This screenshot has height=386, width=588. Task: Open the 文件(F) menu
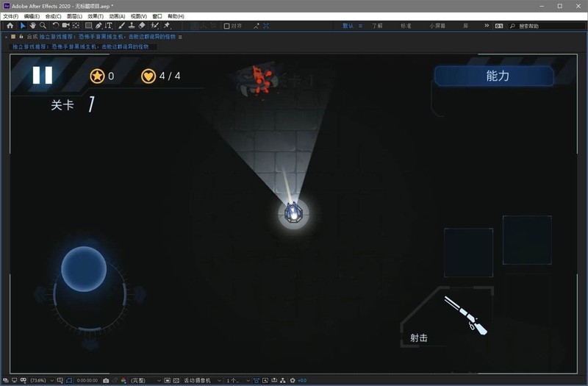(x=10, y=16)
